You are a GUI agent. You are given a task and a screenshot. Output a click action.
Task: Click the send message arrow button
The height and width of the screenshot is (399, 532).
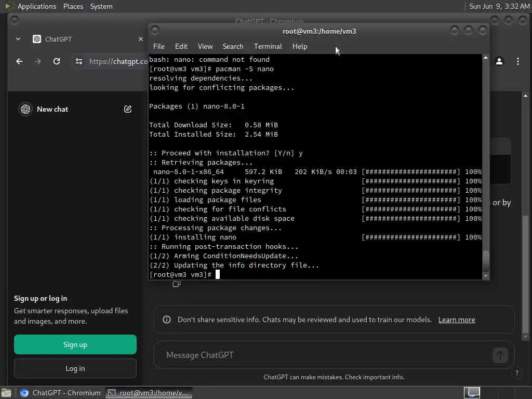(x=500, y=355)
